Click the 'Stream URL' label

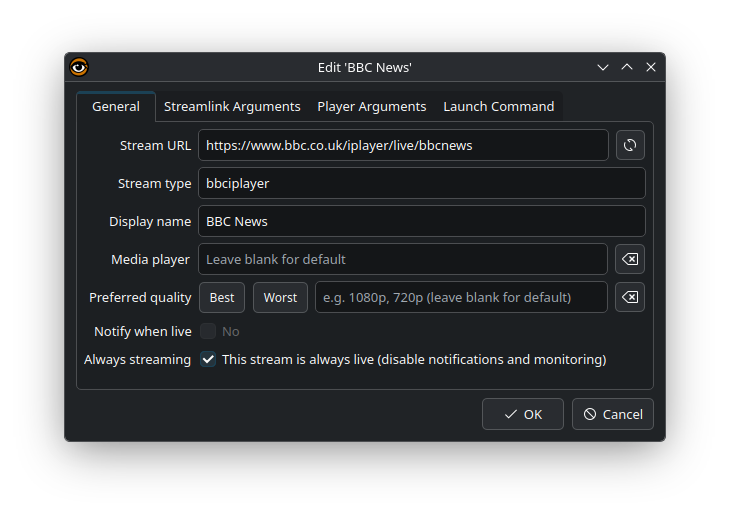155,146
